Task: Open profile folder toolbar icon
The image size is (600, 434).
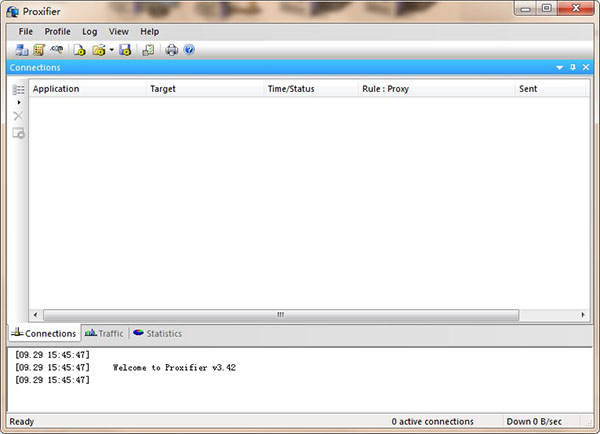Action: pos(99,50)
